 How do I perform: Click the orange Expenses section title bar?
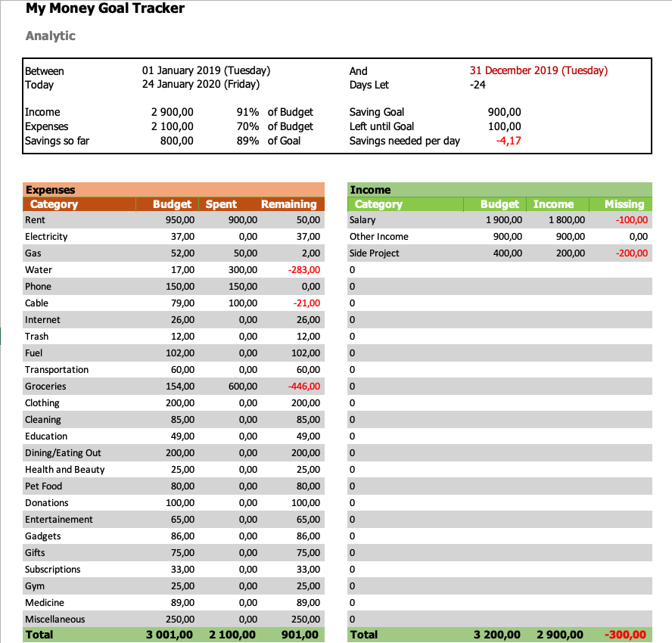173,190
